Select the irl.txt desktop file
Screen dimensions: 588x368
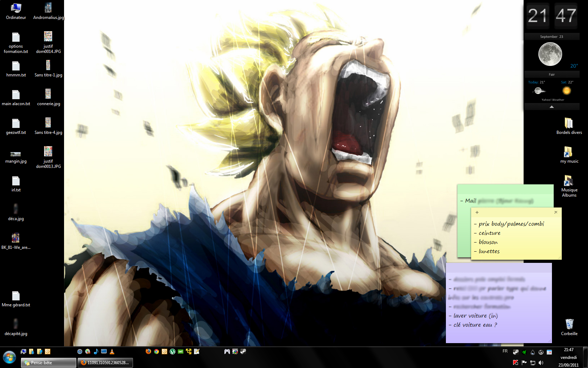pyautogui.click(x=16, y=183)
